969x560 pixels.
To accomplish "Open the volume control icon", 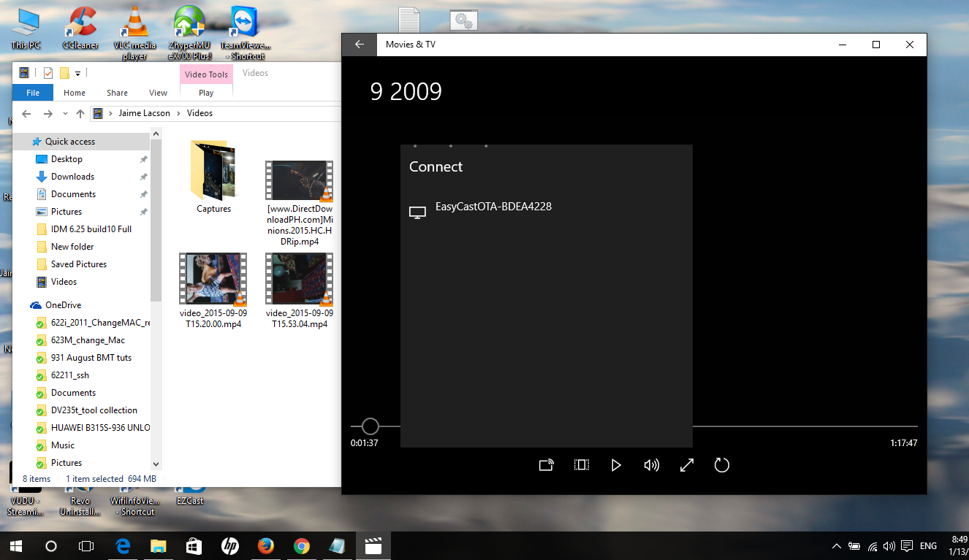I will pos(651,465).
